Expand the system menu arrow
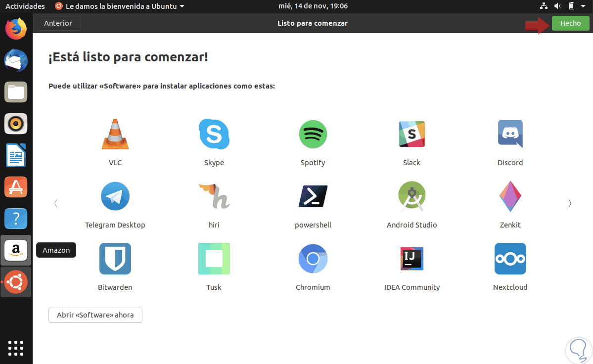Viewport: 593px width, 364px height. [x=583, y=6]
